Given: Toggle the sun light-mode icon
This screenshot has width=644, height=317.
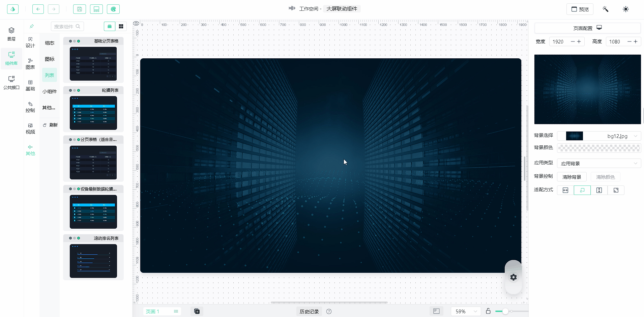Looking at the screenshot, I should tap(625, 9).
